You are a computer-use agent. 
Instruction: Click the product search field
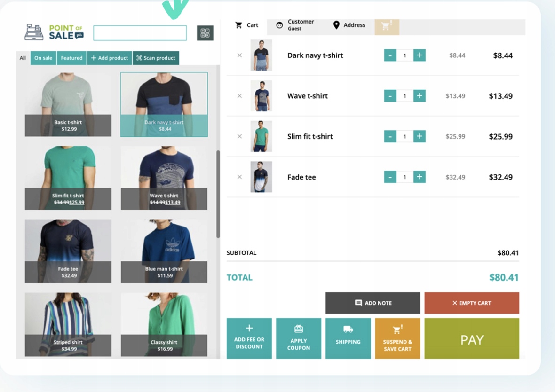[140, 33]
